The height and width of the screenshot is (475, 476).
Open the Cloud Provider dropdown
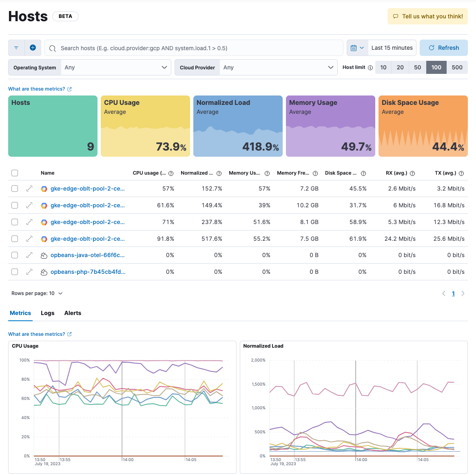(x=279, y=67)
